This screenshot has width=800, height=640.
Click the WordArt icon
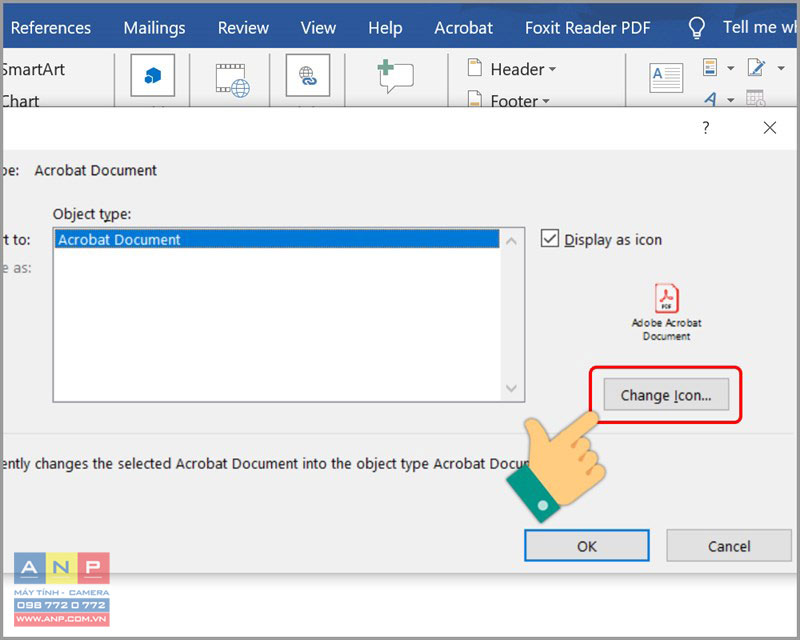click(x=710, y=99)
